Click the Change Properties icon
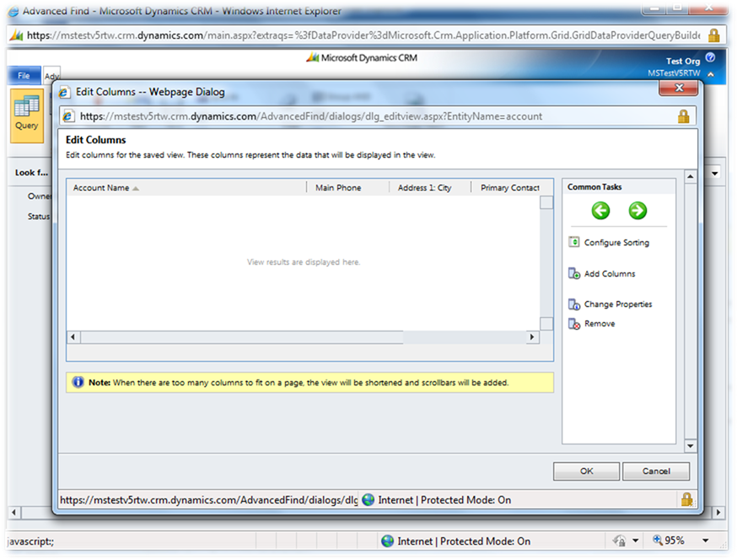Image resolution: width=737 pixels, height=560 pixels. click(x=574, y=304)
